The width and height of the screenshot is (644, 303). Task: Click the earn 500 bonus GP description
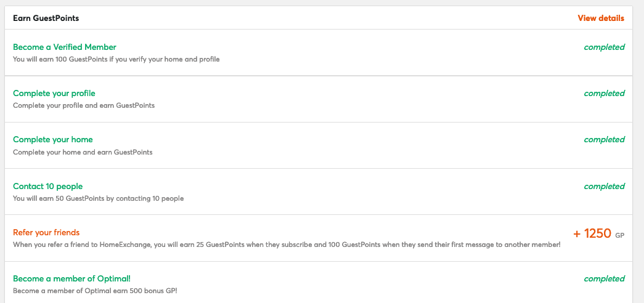(95, 291)
